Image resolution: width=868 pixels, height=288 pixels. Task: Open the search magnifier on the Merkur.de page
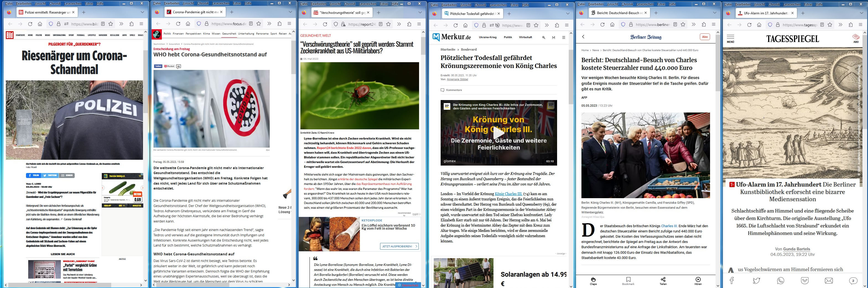coord(544,37)
